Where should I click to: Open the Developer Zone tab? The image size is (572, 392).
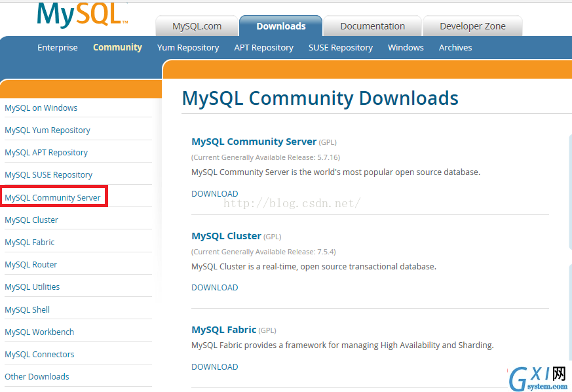(472, 26)
